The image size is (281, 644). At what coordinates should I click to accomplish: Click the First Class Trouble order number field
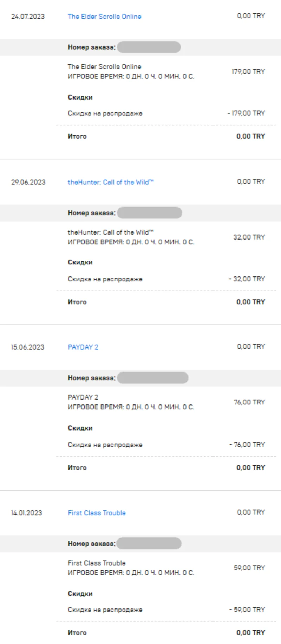[149, 543]
